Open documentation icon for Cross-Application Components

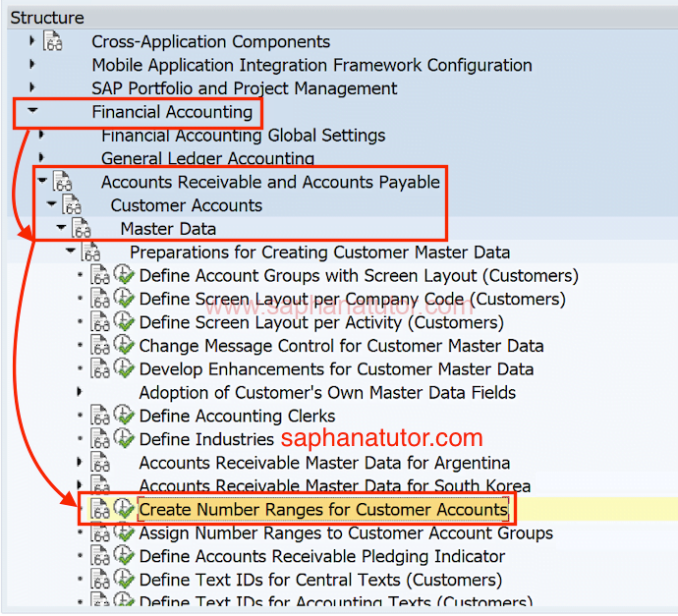[52, 41]
